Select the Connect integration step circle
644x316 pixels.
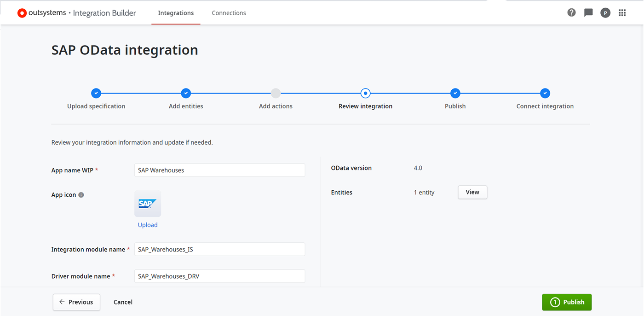pyautogui.click(x=545, y=93)
